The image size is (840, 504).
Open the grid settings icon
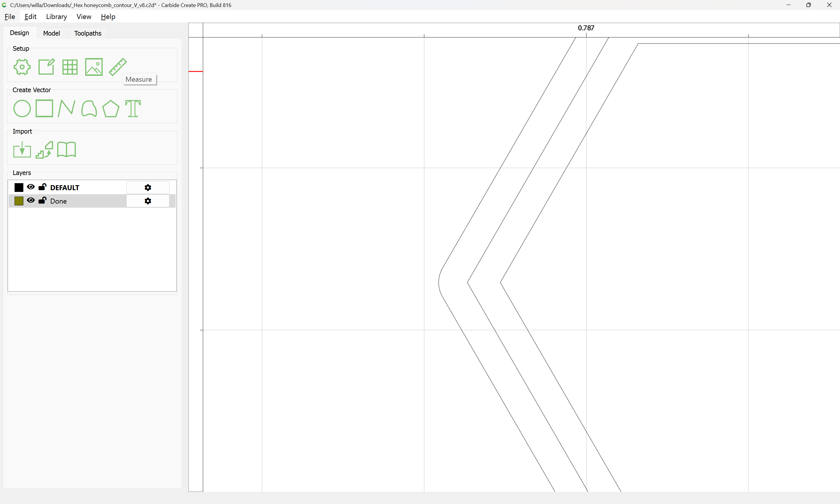(70, 67)
